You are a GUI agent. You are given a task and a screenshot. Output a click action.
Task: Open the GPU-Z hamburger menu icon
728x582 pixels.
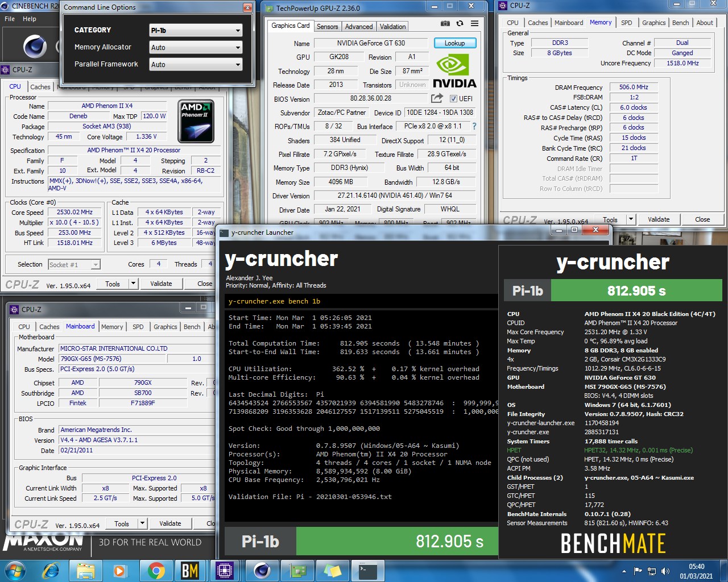474,24
